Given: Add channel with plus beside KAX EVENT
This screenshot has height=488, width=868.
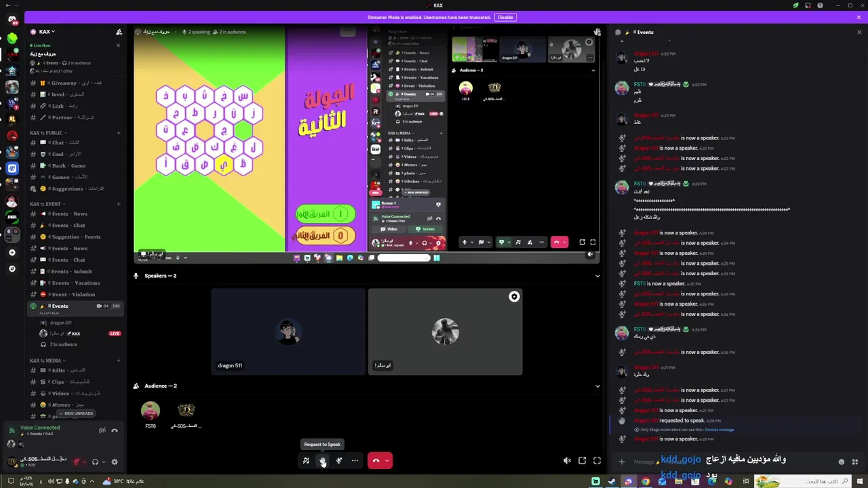Looking at the screenshot, I should 119,204.
